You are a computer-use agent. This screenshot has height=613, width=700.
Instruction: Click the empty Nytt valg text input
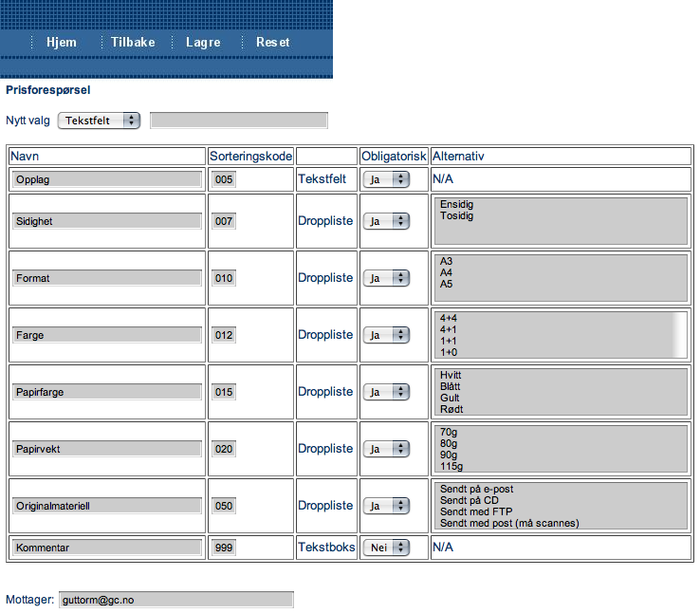click(238, 121)
